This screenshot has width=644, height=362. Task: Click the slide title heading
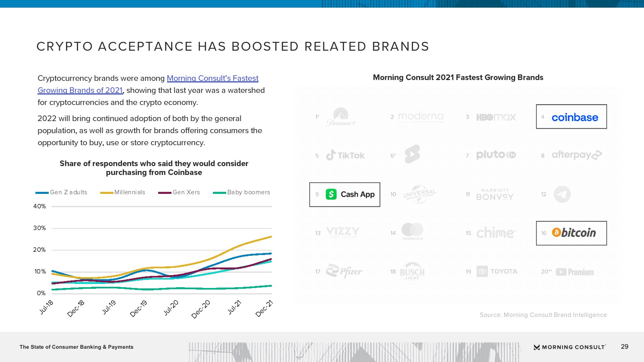(x=233, y=47)
